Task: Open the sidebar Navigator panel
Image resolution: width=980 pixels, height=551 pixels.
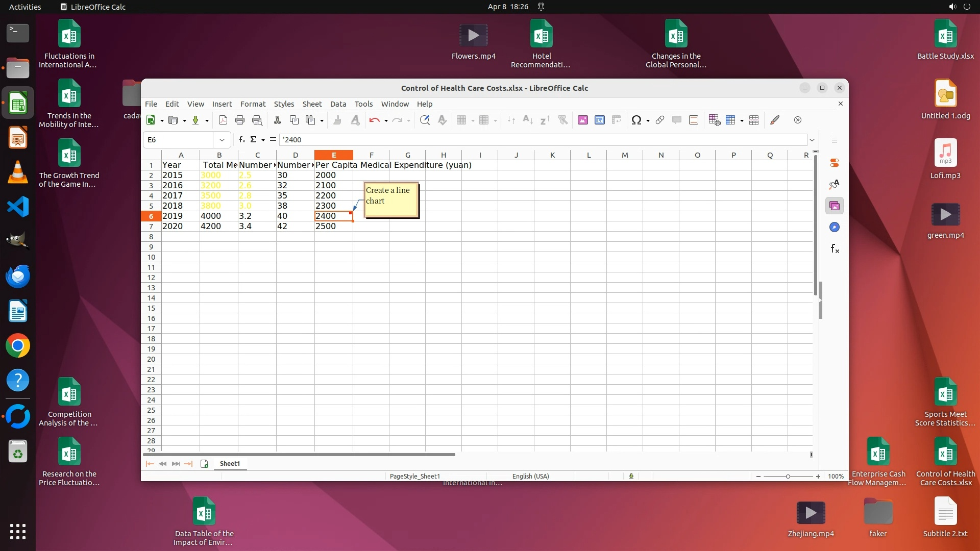Action: 835,228
